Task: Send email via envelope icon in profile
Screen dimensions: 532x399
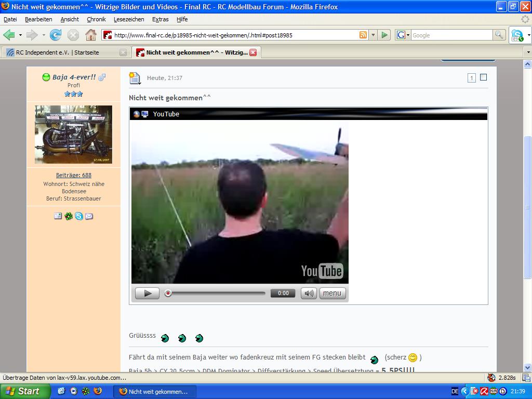Action: [x=89, y=216]
